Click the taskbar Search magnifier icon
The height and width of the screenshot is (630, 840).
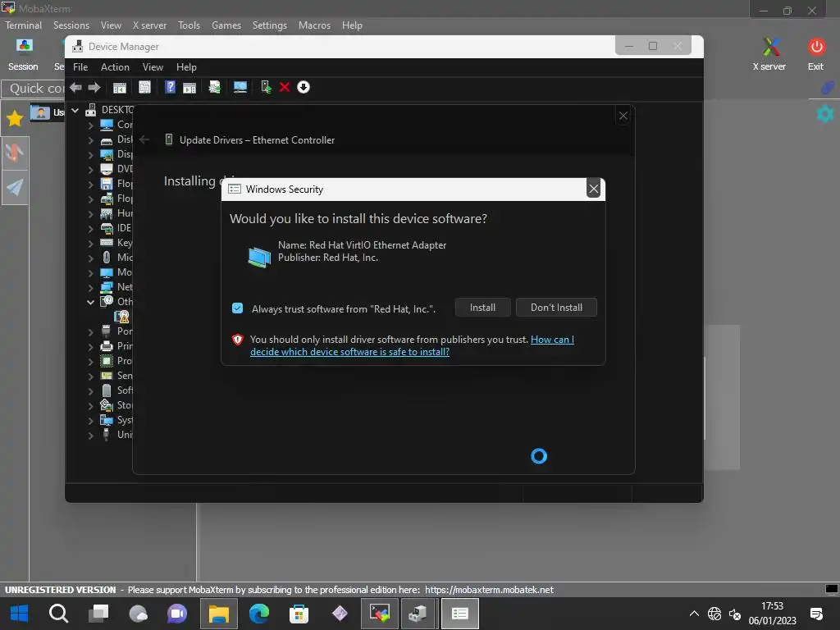[58, 614]
